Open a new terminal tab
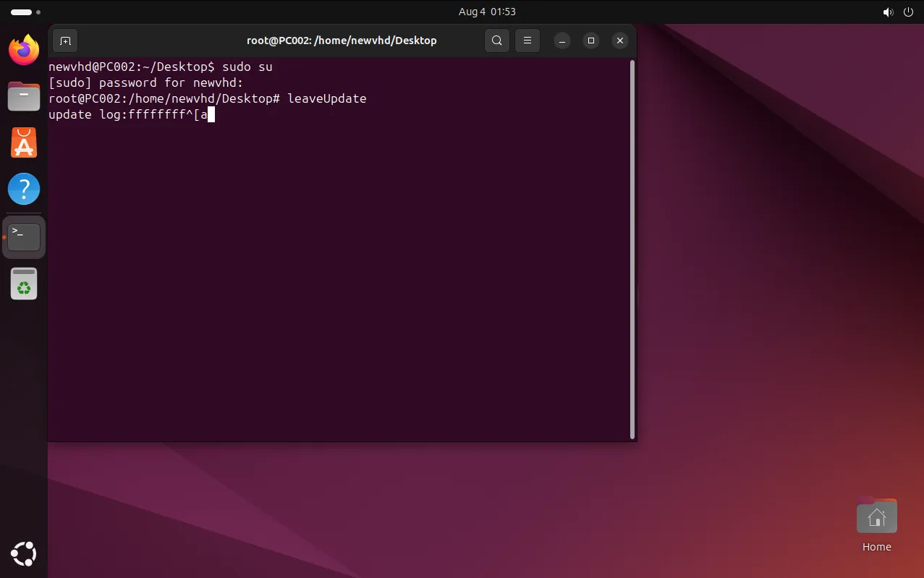Screen dimensions: 924x578 pos(65,41)
